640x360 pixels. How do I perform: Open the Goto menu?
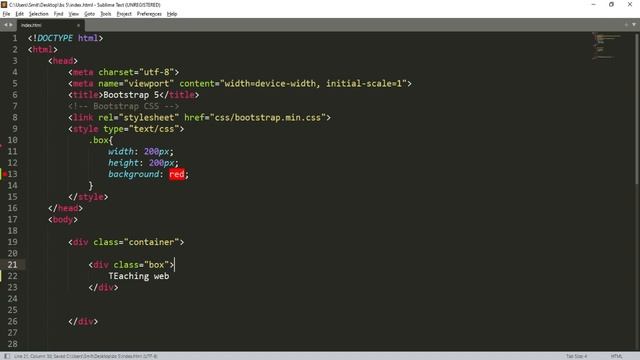(89, 14)
